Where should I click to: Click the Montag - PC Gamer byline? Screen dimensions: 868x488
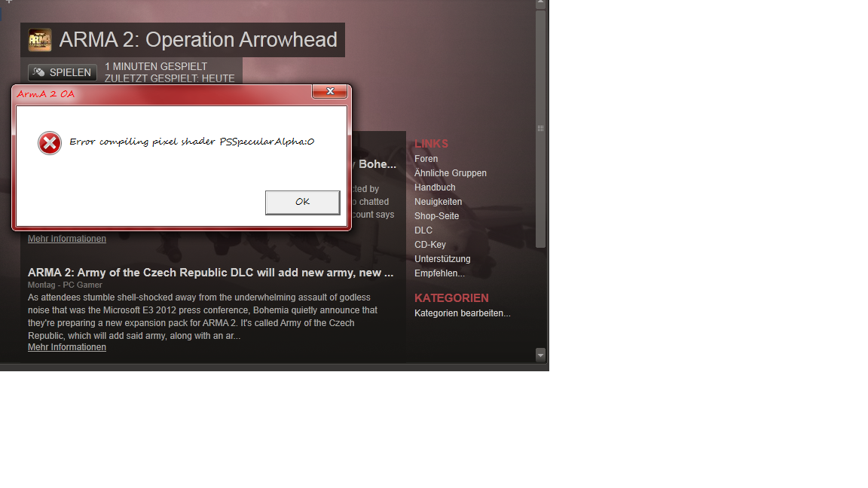click(65, 285)
